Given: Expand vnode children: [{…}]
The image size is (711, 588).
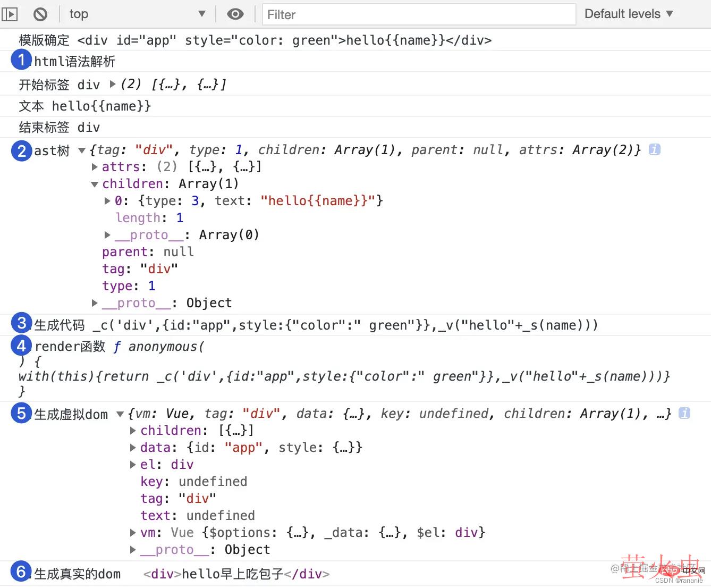Looking at the screenshot, I should tap(133, 431).
